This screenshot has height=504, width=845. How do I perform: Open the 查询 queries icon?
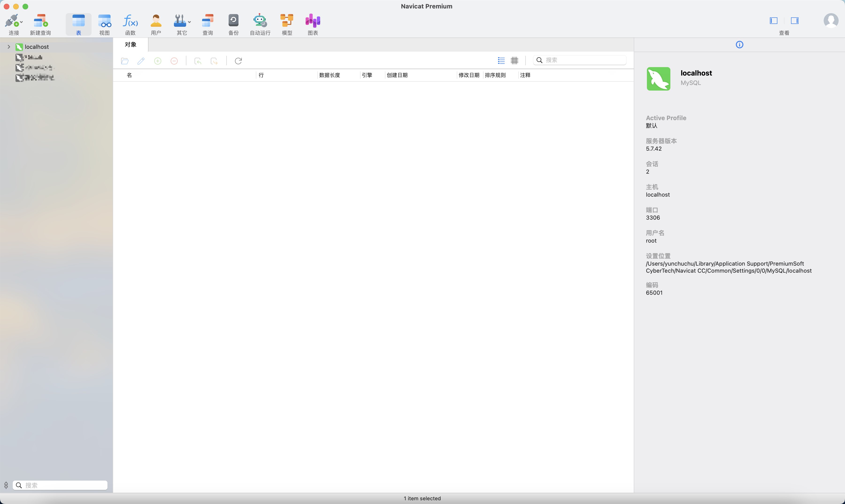tap(207, 21)
